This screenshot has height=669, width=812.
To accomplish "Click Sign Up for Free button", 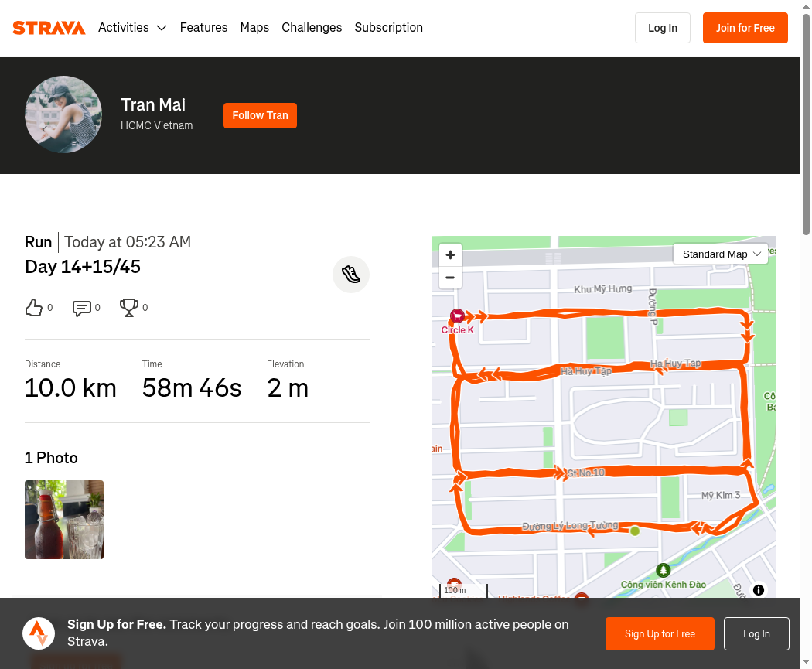I will (660, 633).
